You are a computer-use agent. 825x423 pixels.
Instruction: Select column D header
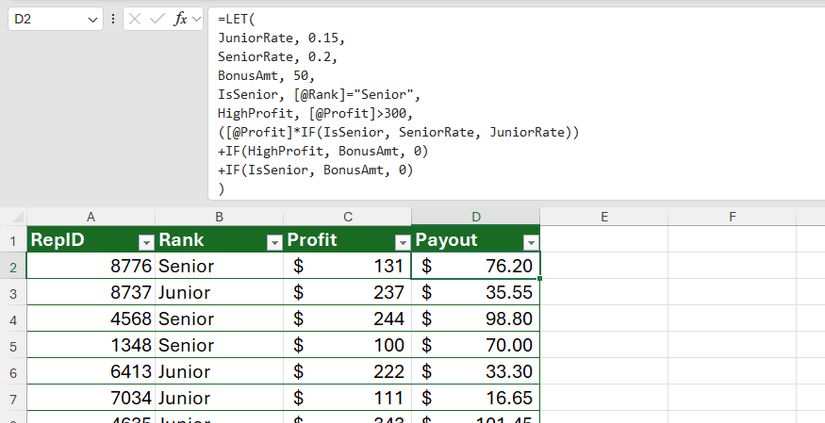476,216
